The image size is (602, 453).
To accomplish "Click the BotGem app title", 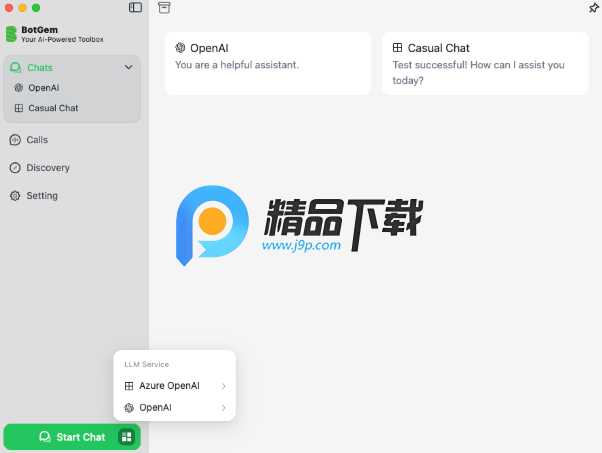I will point(40,30).
